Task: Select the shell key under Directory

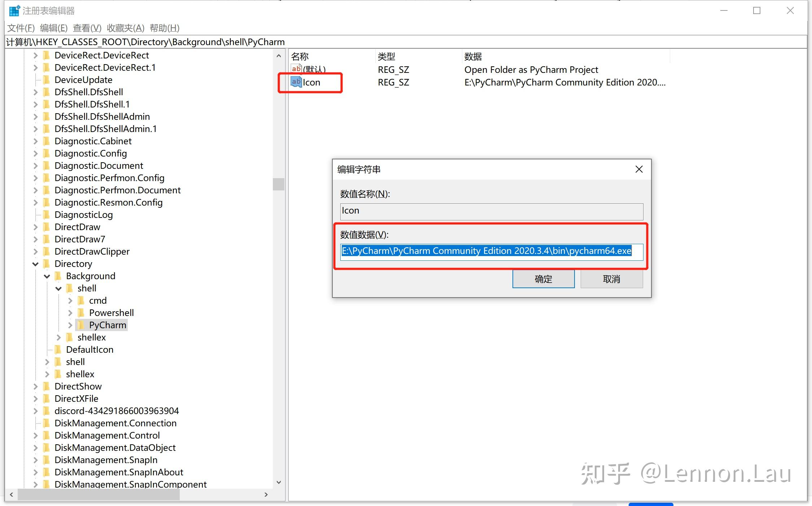Action: (75, 362)
